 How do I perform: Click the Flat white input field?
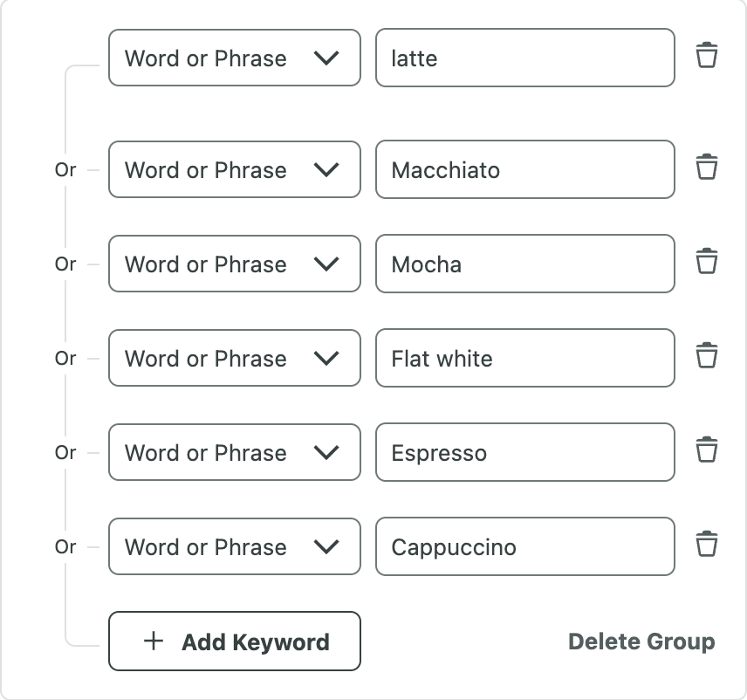[x=525, y=358]
